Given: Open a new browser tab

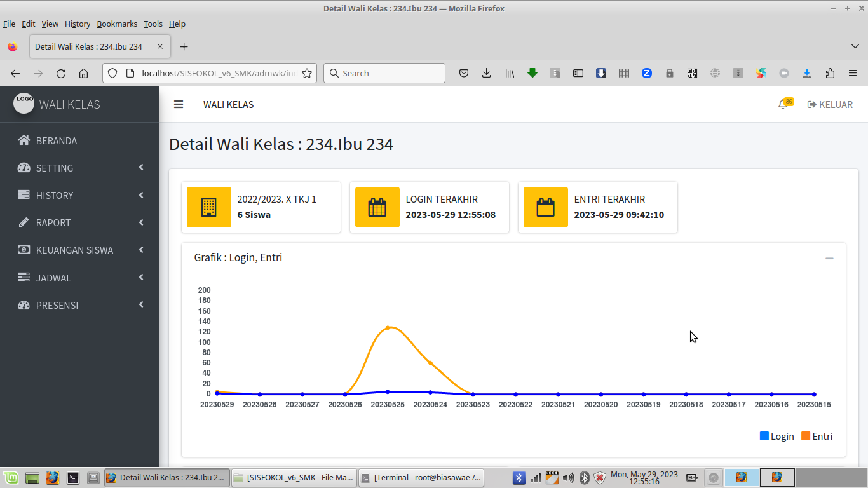Looking at the screenshot, I should coord(184,46).
